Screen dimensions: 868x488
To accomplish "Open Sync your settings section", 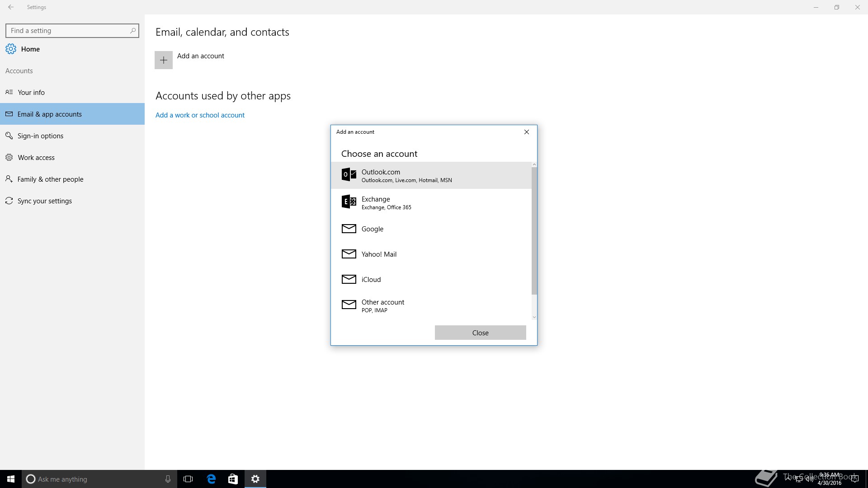I will [72, 201].
